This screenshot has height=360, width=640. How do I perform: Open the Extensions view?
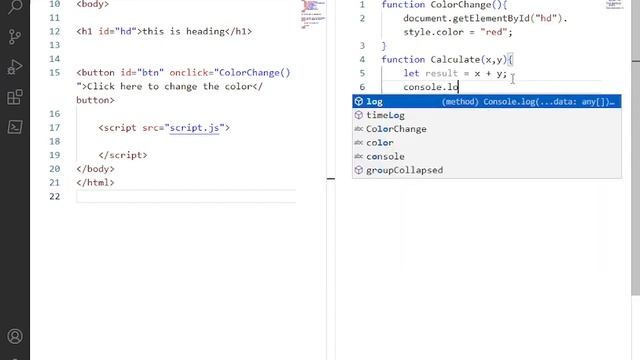click(x=15, y=97)
